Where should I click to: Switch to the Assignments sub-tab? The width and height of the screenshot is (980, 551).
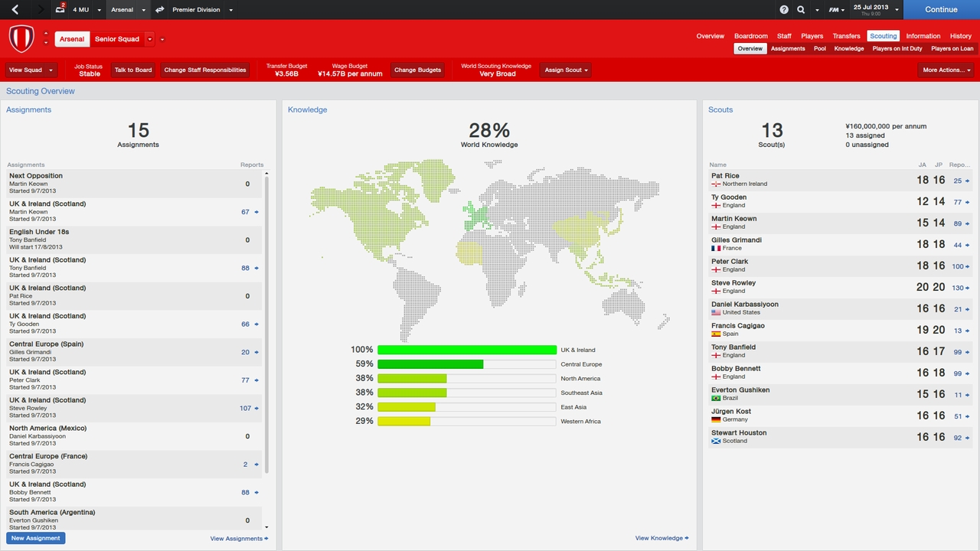[x=788, y=48]
